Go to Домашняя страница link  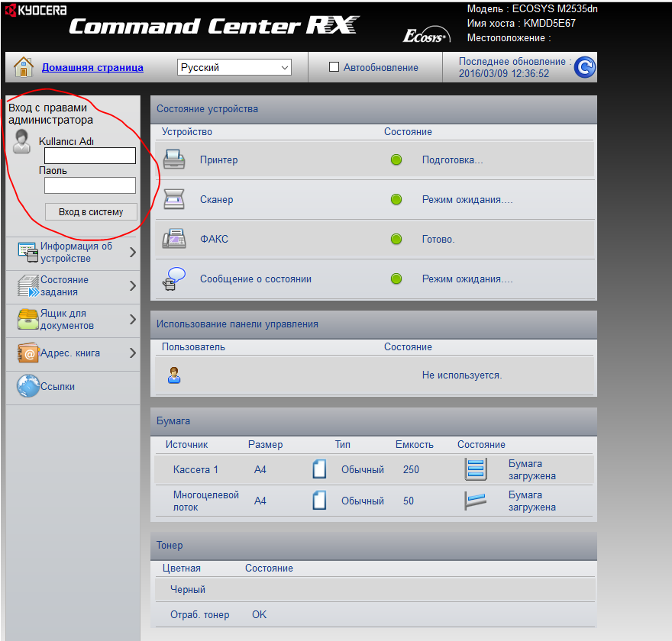pyautogui.click(x=92, y=67)
